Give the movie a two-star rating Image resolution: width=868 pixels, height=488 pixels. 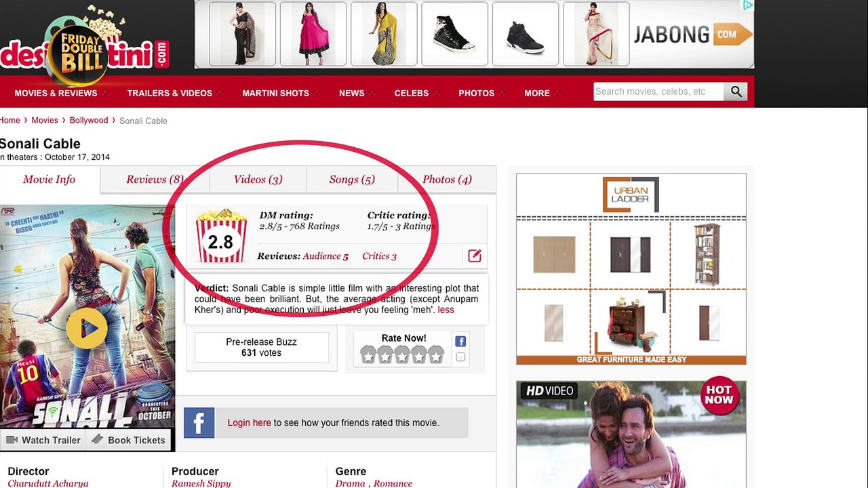385,354
